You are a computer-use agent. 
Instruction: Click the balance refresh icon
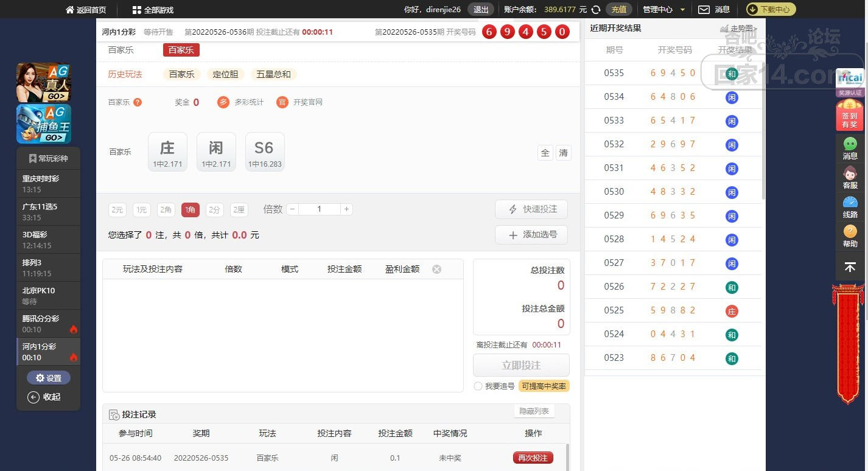tap(596, 10)
